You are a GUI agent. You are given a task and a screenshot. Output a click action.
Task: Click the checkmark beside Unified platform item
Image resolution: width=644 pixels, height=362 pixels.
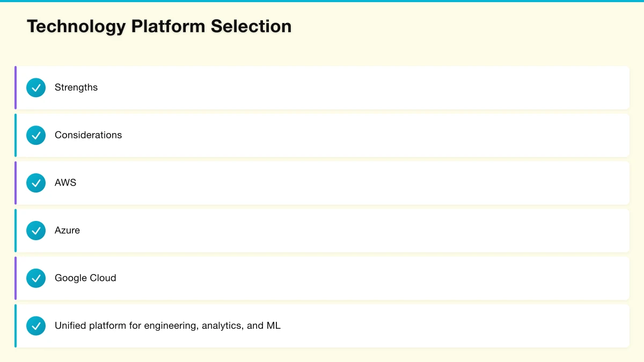pyautogui.click(x=36, y=326)
